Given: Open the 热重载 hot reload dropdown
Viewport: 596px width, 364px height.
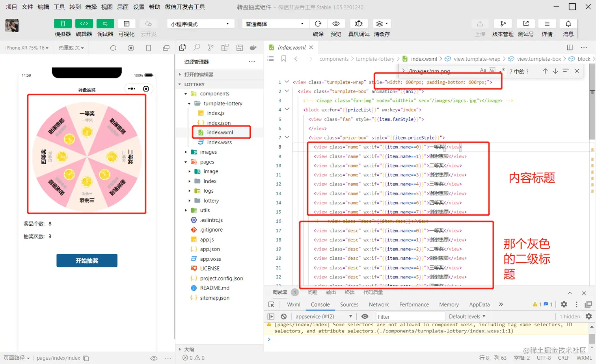Looking at the screenshot, I should click(71, 48).
